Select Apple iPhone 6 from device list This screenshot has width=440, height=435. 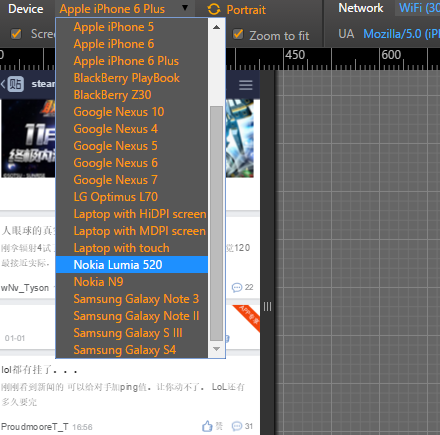click(x=132, y=44)
